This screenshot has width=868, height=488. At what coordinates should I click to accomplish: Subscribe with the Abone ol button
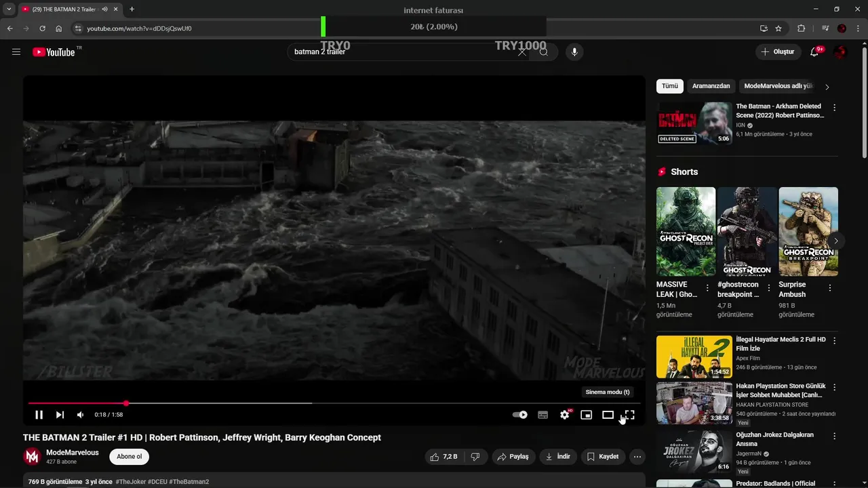pos(129,457)
